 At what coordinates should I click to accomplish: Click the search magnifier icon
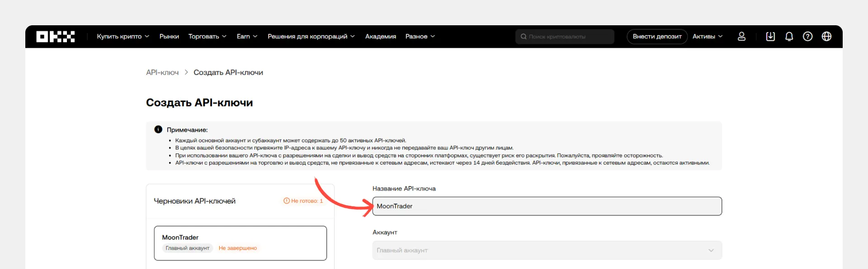pyautogui.click(x=524, y=37)
